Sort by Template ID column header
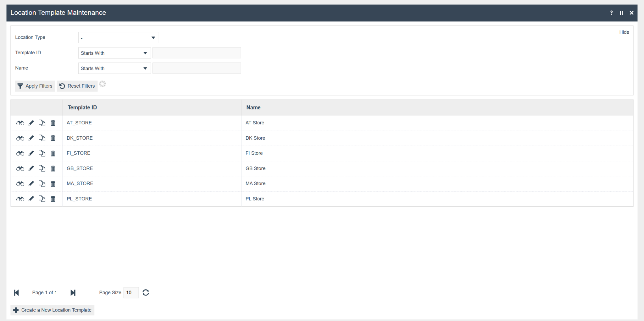Viewport: 644px width, 321px height. 82,107
